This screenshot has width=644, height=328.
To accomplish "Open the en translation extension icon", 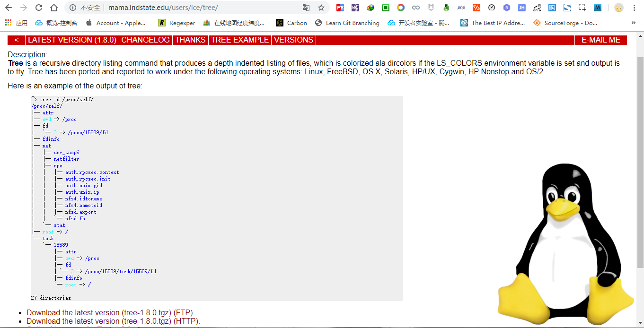I will pyautogui.click(x=537, y=8).
